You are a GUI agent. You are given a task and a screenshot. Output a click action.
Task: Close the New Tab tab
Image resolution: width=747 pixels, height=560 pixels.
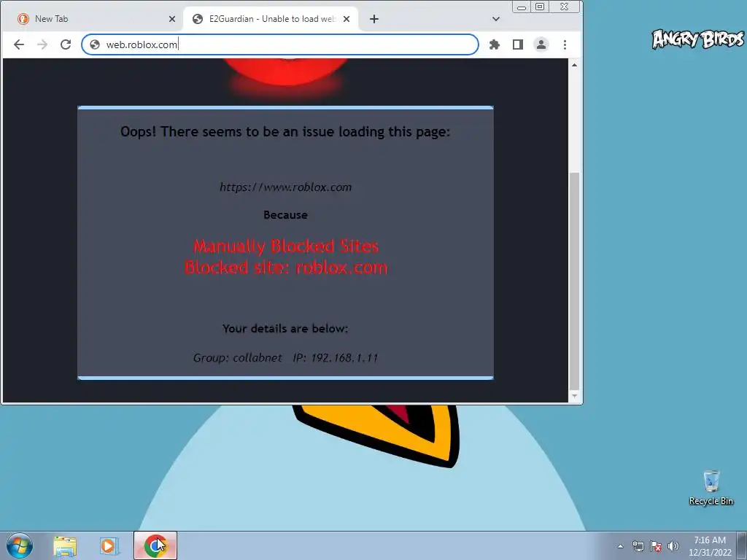point(172,19)
